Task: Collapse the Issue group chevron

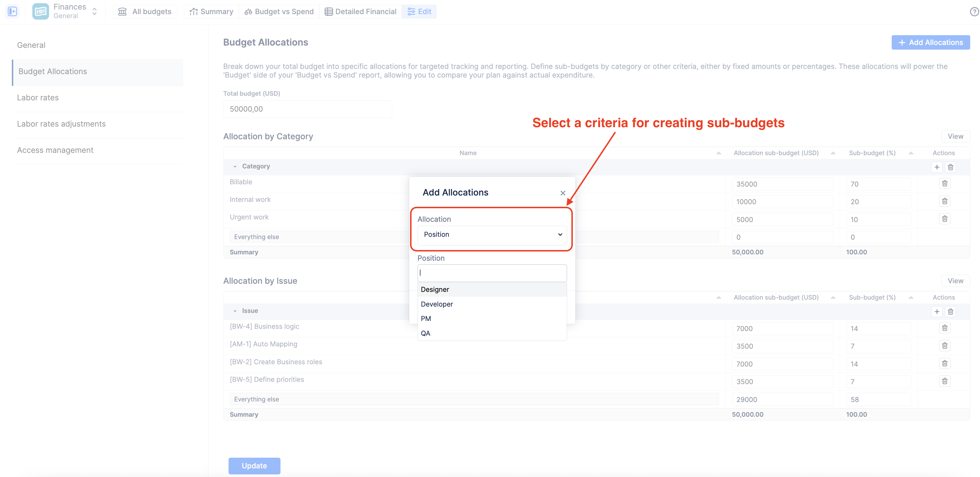Action: pos(235,311)
